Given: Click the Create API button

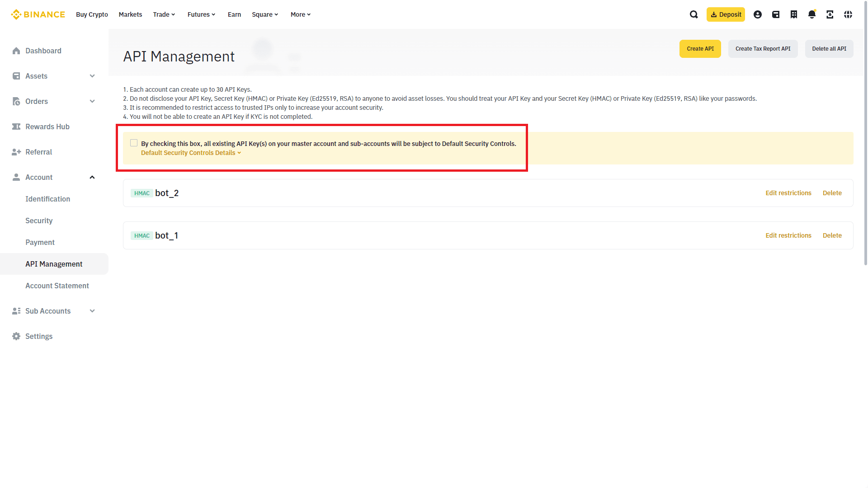Looking at the screenshot, I should click(700, 49).
